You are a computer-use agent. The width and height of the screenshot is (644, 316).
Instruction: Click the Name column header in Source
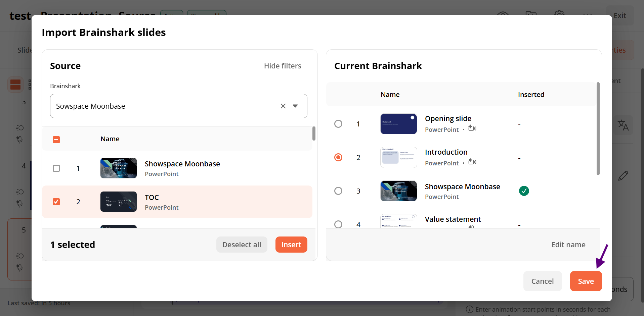coord(110,139)
